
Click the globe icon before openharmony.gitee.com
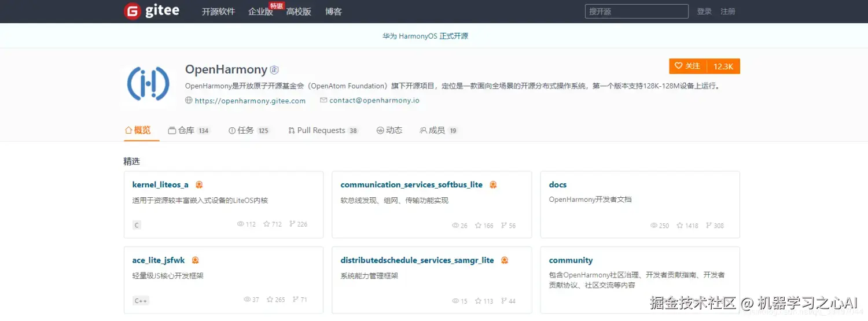click(189, 100)
